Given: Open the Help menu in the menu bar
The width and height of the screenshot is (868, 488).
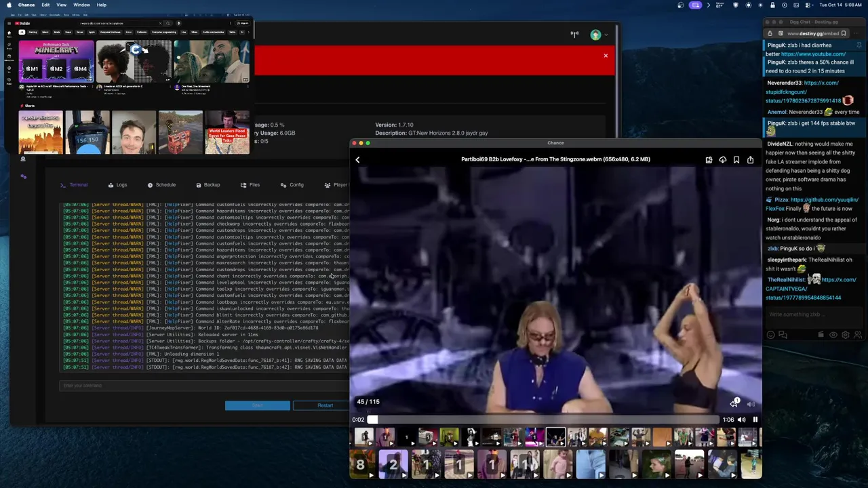Looking at the screenshot, I should [102, 5].
